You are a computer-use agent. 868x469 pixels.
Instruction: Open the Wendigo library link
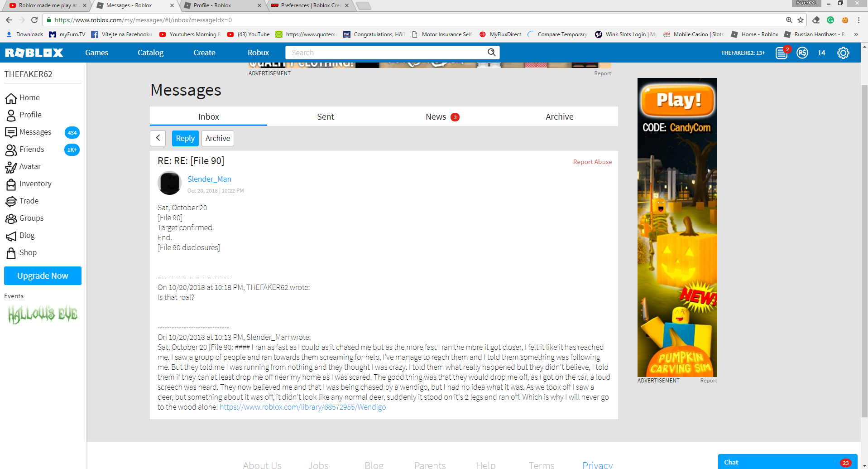[303, 407]
